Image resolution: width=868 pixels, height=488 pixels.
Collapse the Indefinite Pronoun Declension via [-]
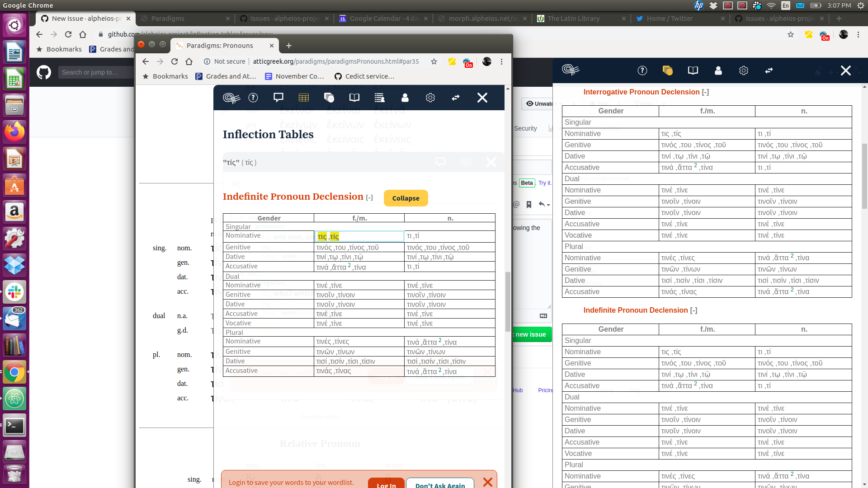[x=370, y=197]
